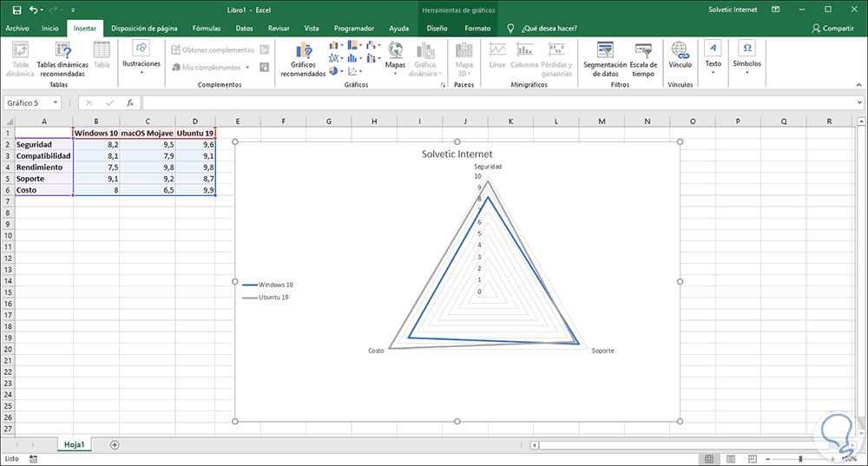Select Windows 10 legend entry
Viewport: 868px width, 466px height.
pos(268,285)
